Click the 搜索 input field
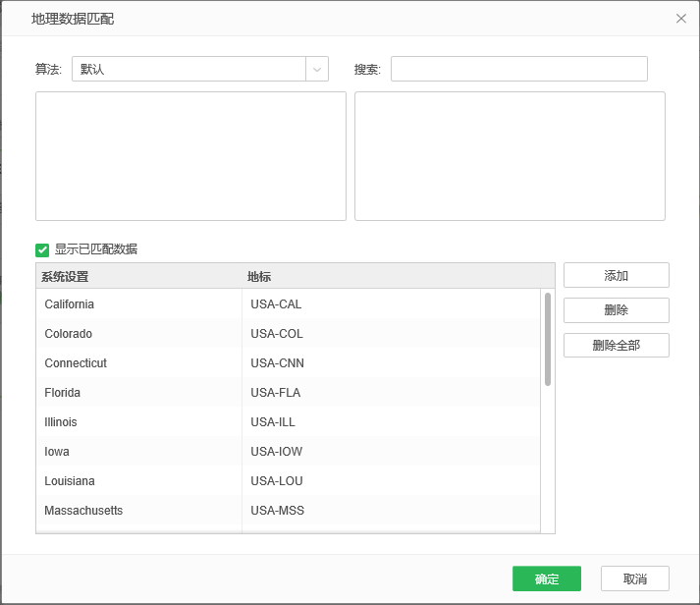 (519, 69)
